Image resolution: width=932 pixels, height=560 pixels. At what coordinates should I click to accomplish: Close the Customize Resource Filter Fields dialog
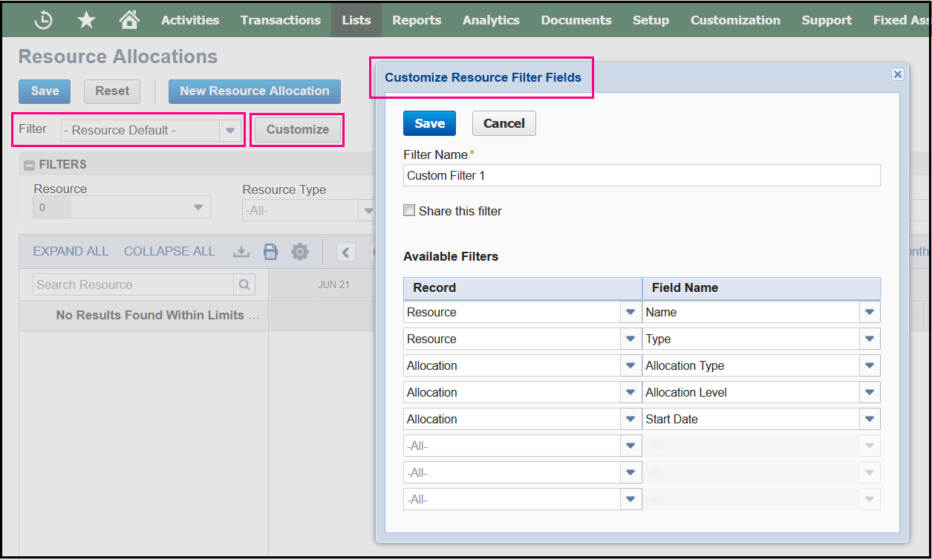pyautogui.click(x=898, y=74)
